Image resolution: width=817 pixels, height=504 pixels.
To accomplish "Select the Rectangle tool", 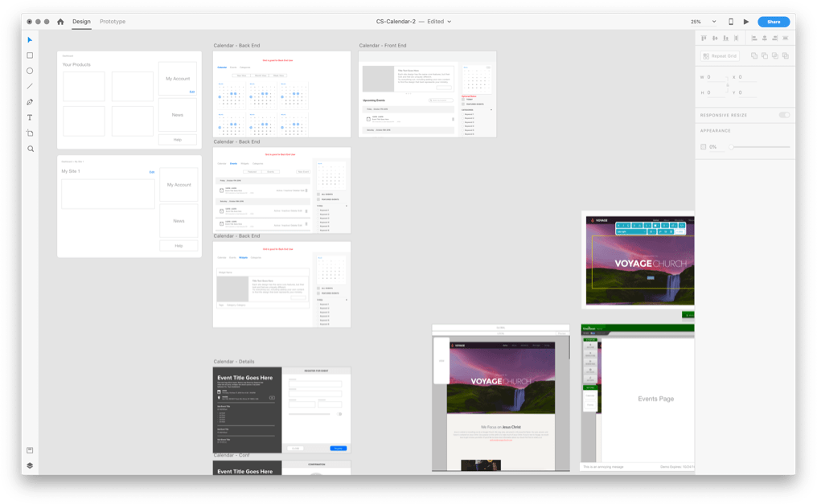I will tap(31, 55).
